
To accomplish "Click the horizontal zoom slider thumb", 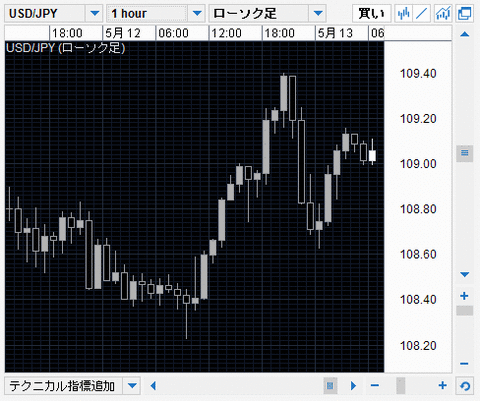I will (x=401, y=386).
